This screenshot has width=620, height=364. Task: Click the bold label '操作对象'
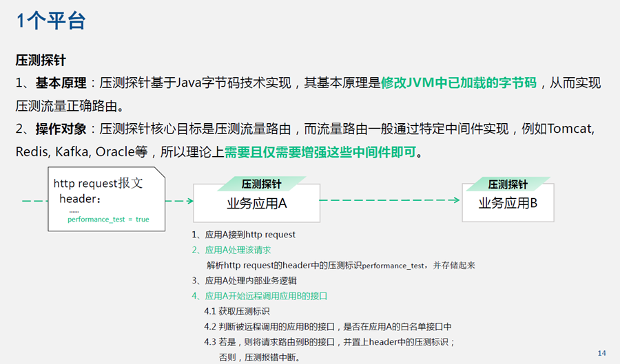coord(61,129)
